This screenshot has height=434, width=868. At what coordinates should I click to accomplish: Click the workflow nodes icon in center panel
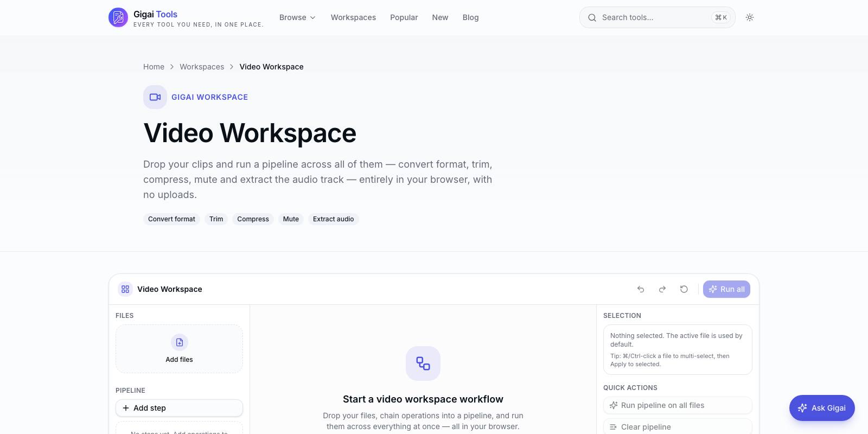[x=423, y=363]
